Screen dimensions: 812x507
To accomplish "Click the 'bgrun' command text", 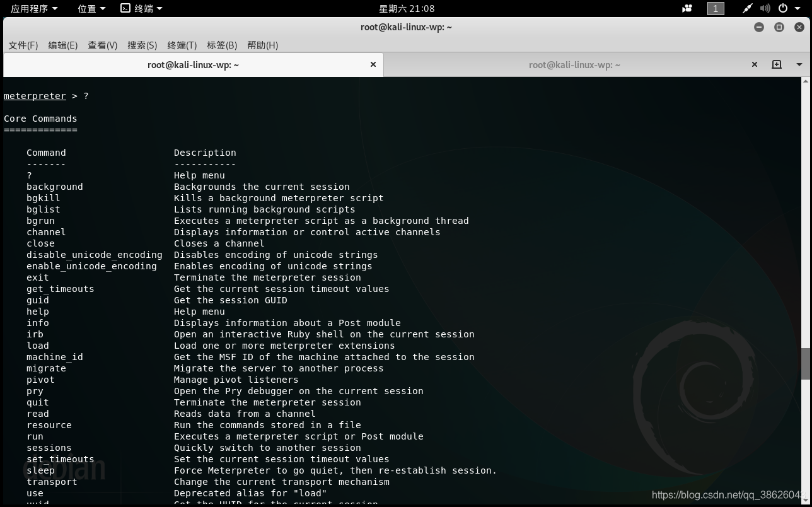I will point(40,221).
